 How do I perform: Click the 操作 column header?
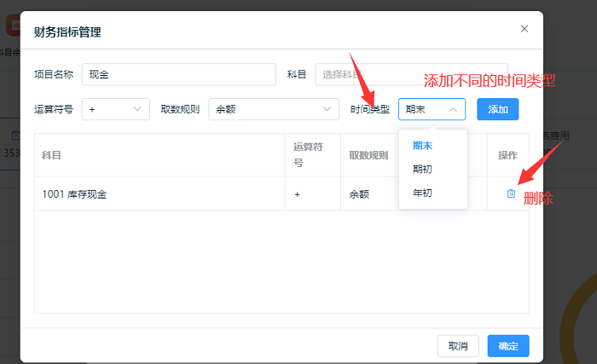pos(507,155)
